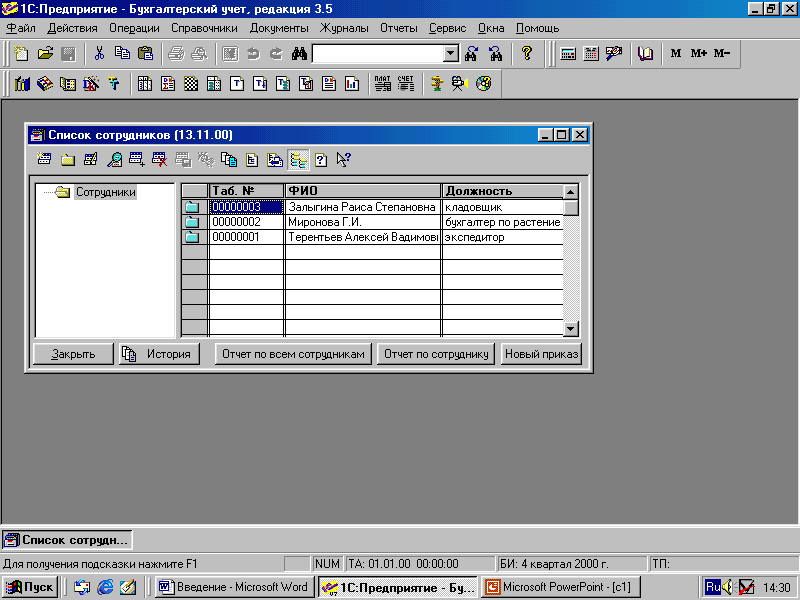This screenshot has height=600, width=800.
Task: Click the Cut scissors icon
Action: click(99, 53)
